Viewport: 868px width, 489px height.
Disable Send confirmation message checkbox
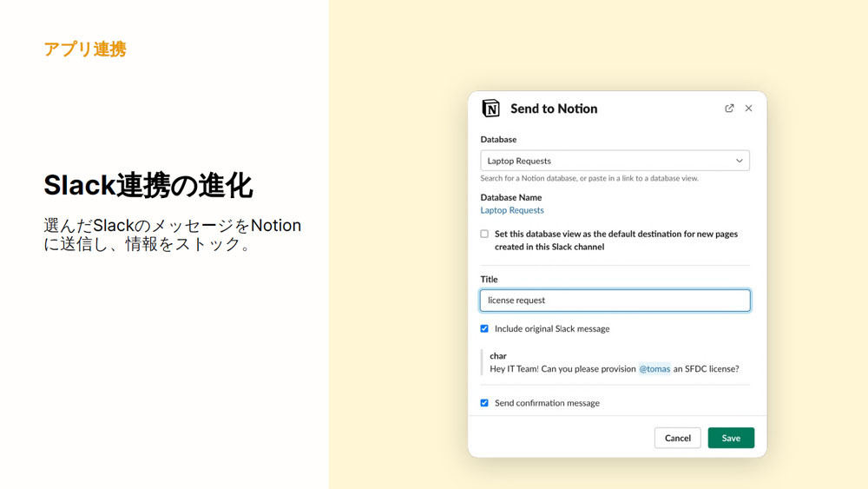(x=484, y=403)
